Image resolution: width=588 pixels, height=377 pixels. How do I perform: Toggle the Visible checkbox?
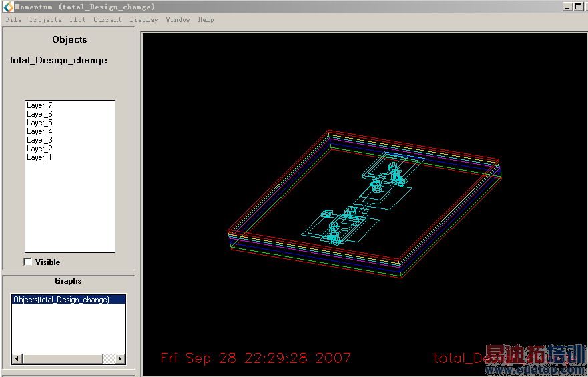(28, 262)
